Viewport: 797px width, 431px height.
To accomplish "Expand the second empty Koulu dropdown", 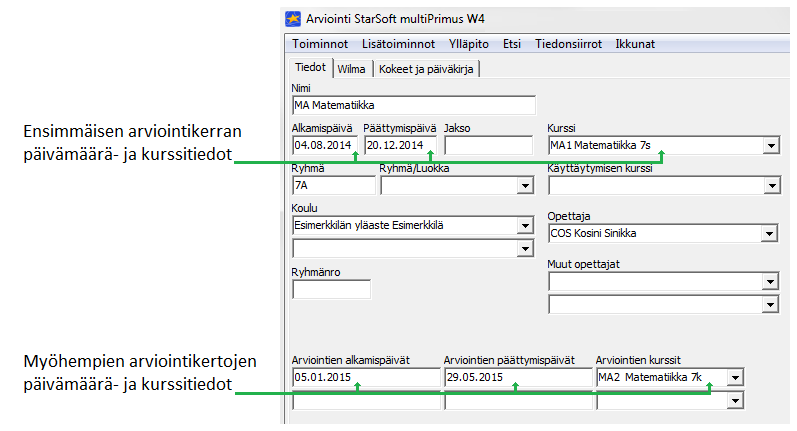I will pos(525,249).
